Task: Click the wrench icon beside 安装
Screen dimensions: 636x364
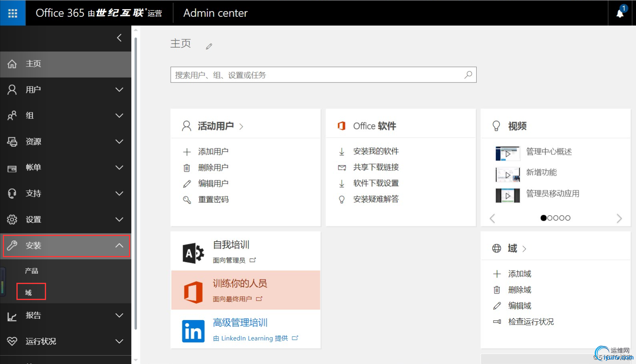Action: (12, 246)
